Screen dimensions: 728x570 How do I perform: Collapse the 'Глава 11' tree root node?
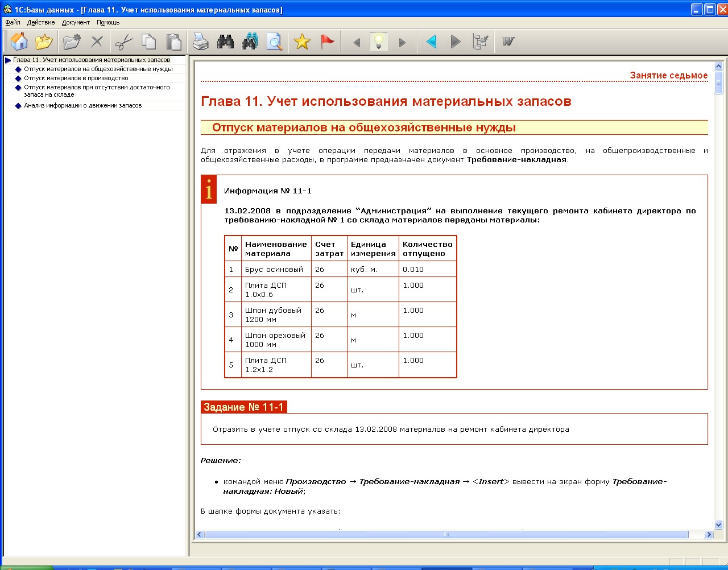[x=8, y=60]
